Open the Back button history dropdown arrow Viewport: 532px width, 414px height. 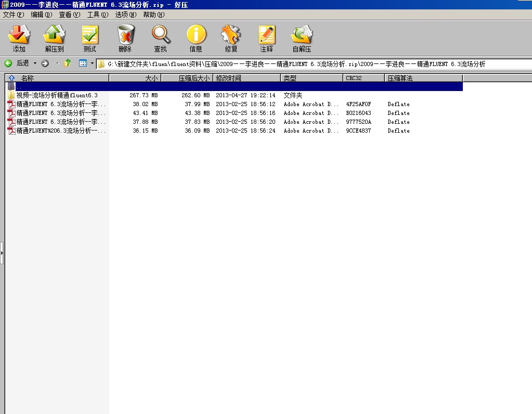point(35,63)
